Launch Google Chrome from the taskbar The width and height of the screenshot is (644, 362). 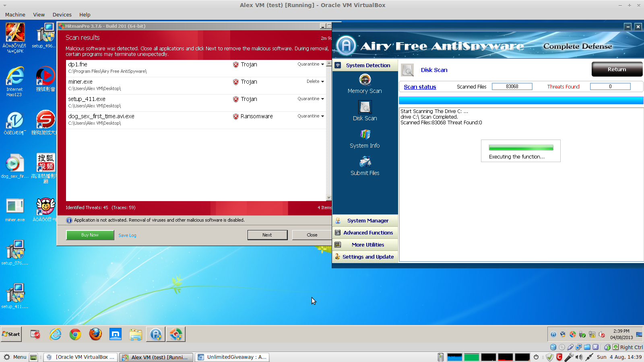tap(75, 334)
